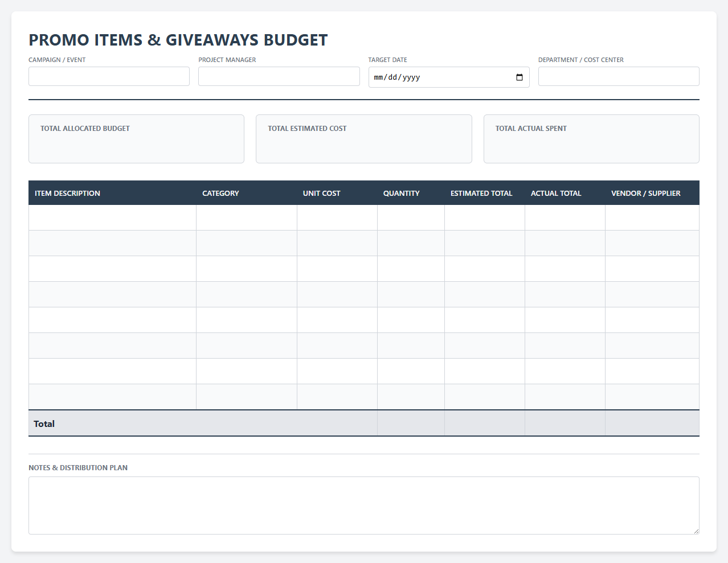Select last row Item Description cell above Total
Viewport: 728px width, 563px height.
click(112, 397)
